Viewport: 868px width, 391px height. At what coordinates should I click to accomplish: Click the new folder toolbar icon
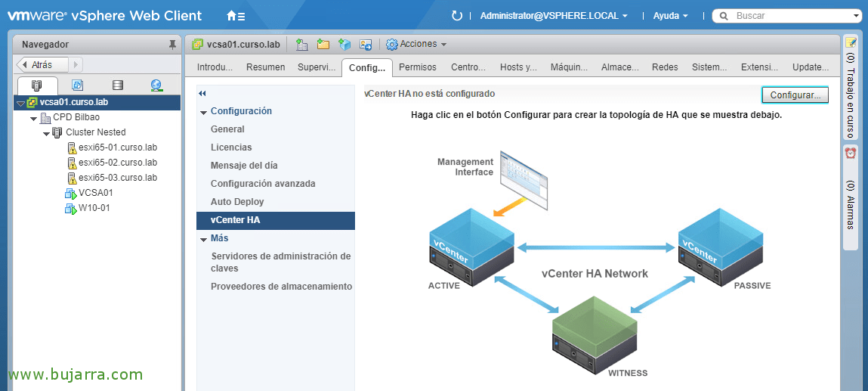tap(323, 45)
